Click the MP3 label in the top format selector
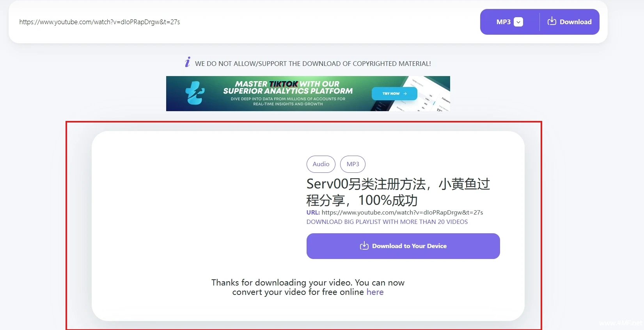This screenshot has height=330, width=644. point(503,22)
